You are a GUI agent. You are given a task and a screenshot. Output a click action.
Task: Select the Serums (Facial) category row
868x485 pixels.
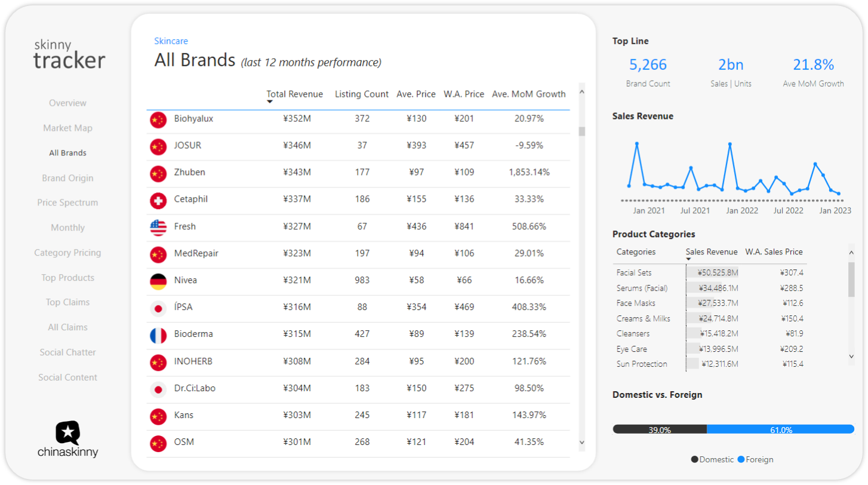(x=710, y=288)
